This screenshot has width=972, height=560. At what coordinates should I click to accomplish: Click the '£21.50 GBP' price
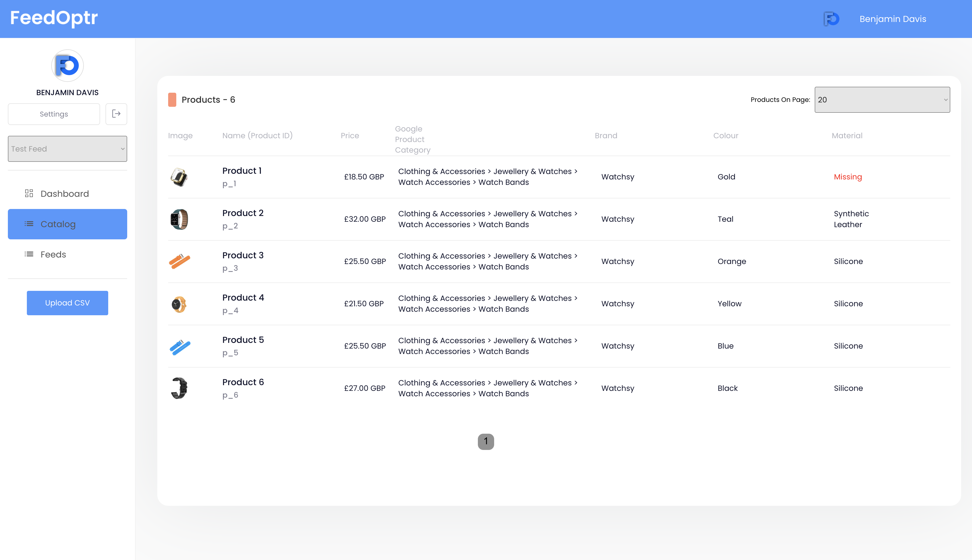point(364,304)
